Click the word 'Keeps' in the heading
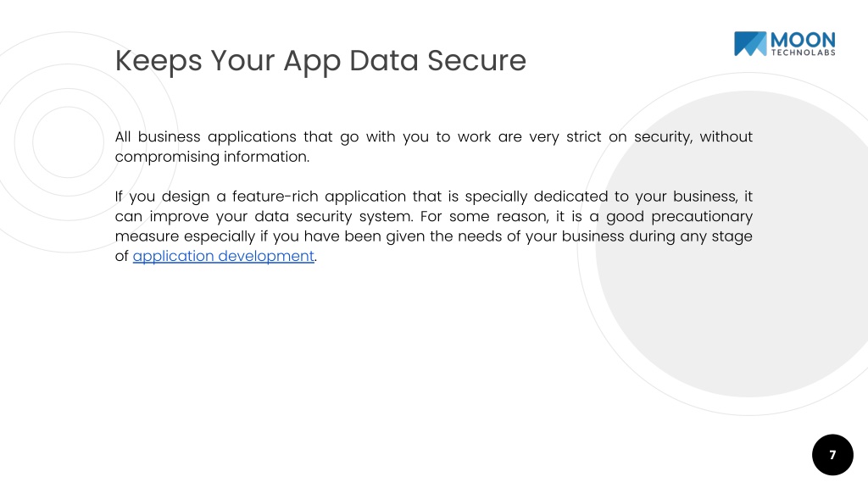This screenshot has width=868, height=488. tap(159, 61)
